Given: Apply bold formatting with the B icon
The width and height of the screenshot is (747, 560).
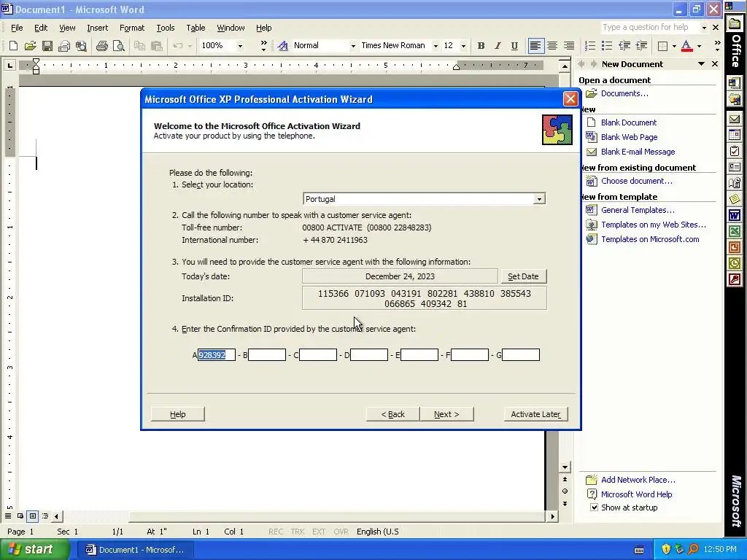Looking at the screenshot, I should tap(481, 46).
